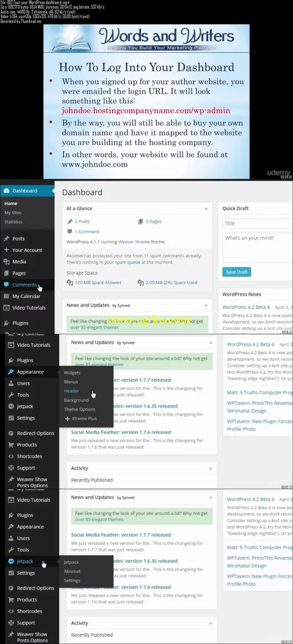
Task: Click the highlighted blue Jetpack icon in the sidebar
Action: click(11, 561)
